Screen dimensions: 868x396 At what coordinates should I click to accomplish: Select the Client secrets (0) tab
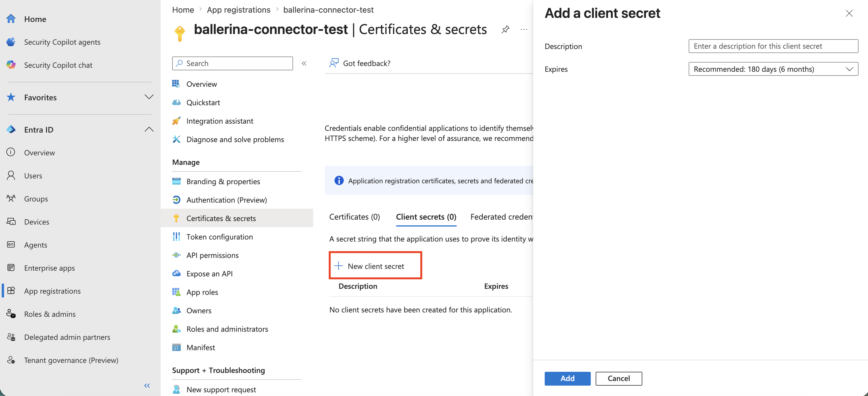coord(426,217)
